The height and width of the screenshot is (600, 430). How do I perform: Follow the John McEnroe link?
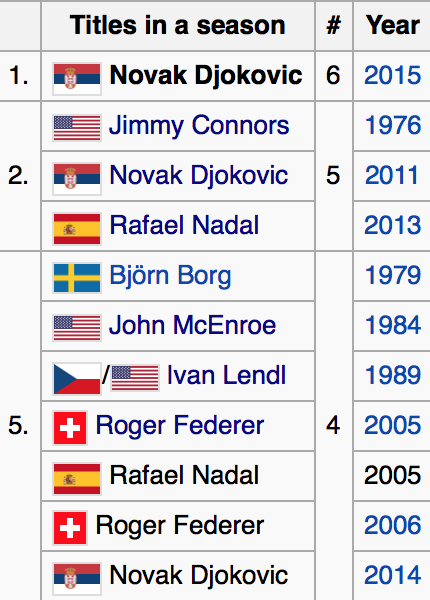coord(192,326)
